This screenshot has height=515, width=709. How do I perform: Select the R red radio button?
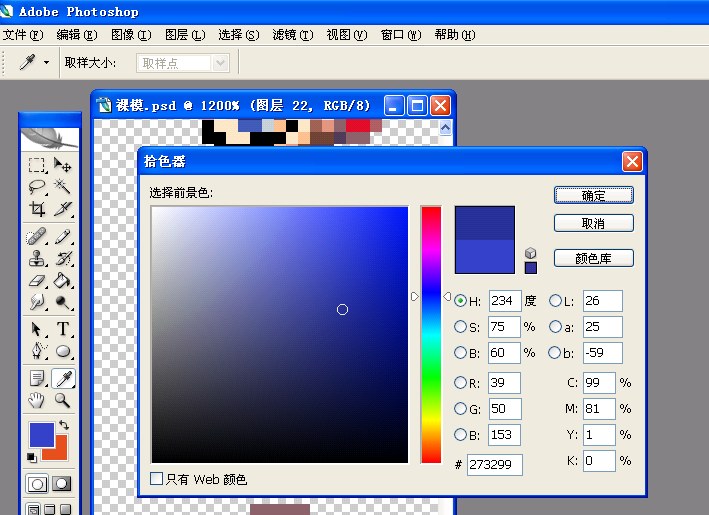[x=460, y=383]
